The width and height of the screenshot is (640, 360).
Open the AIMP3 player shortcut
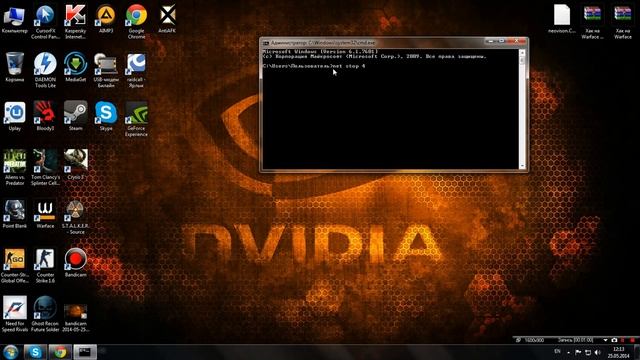106,19
